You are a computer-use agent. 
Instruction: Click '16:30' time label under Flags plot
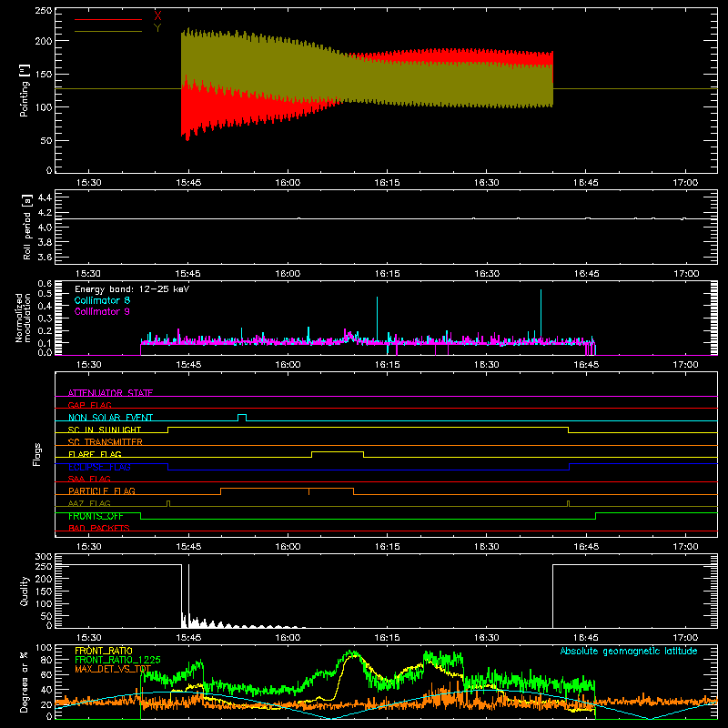point(487,547)
